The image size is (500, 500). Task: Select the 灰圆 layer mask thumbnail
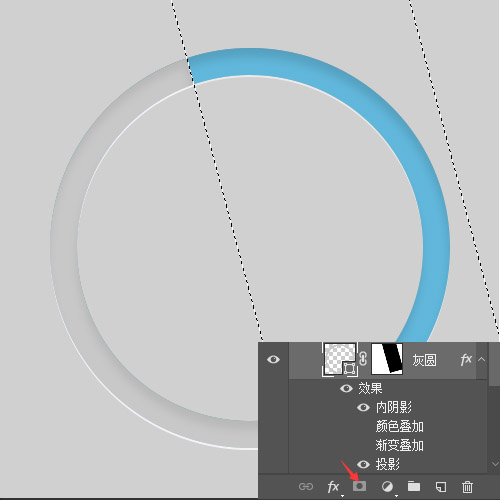(387, 359)
